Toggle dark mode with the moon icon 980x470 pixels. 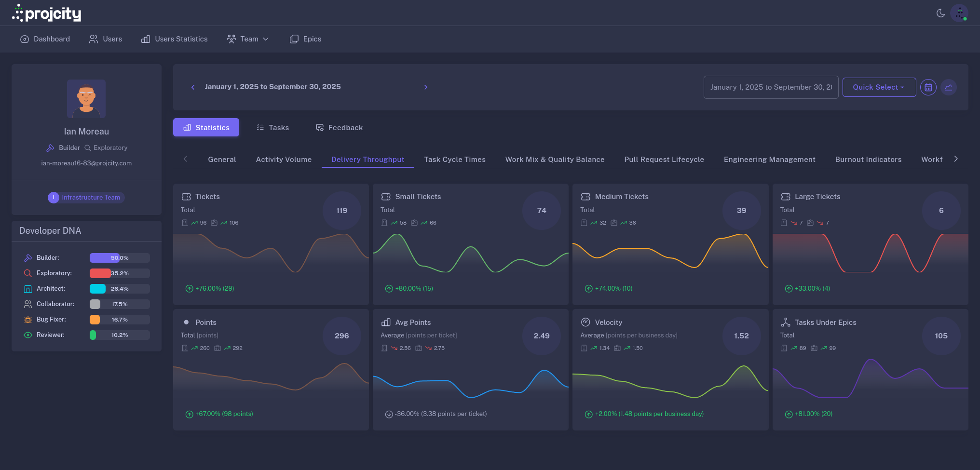(x=940, y=13)
